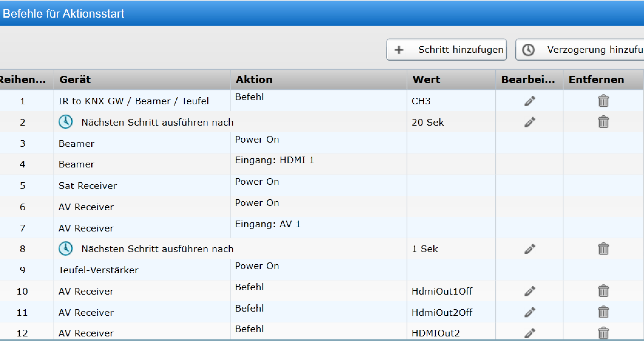Click the clock icon on step 8

(x=65, y=248)
